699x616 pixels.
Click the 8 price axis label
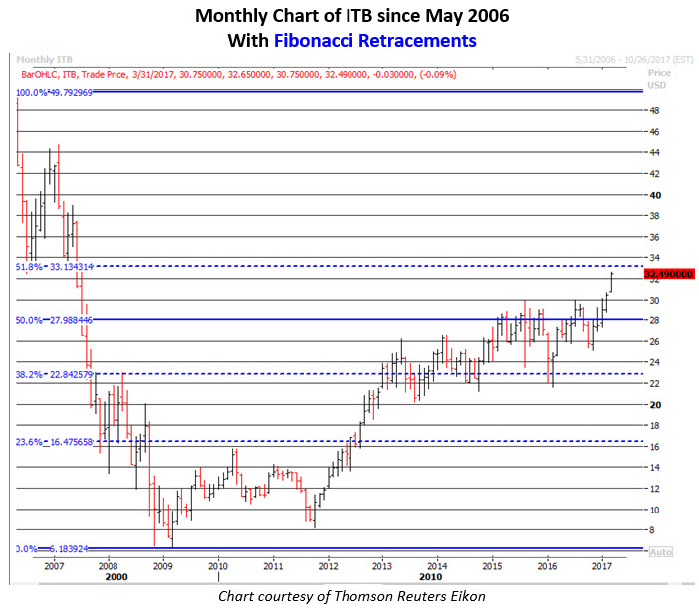[x=652, y=530]
